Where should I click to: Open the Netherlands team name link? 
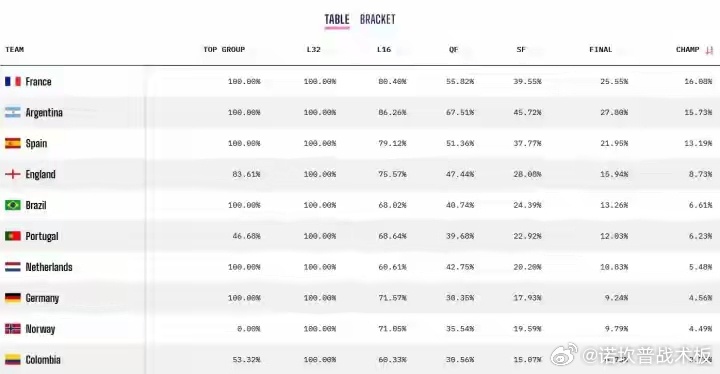[49, 267]
